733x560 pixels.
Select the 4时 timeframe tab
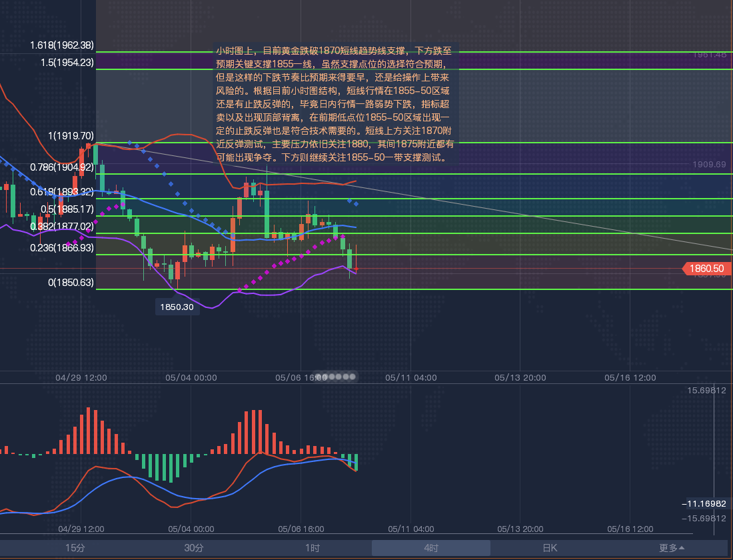(430, 548)
